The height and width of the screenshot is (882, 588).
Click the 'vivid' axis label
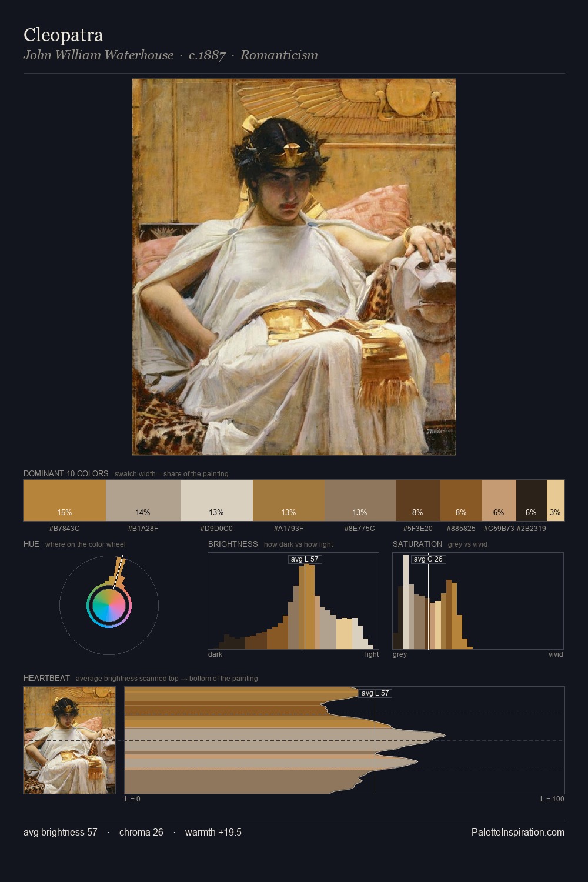click(556, 654)
